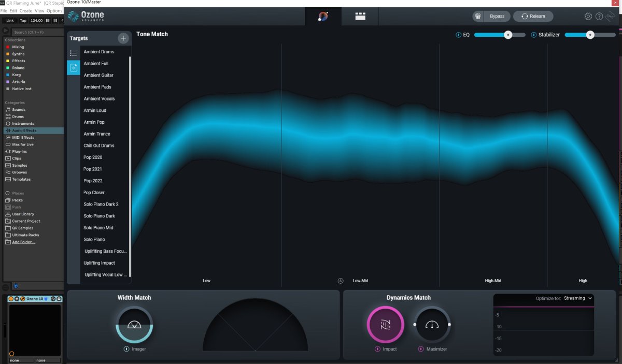The width and height of the screenshot is (622, 364).
Task: Collapse the Ozone 10 device with triangle
Action: coord(17,299)
